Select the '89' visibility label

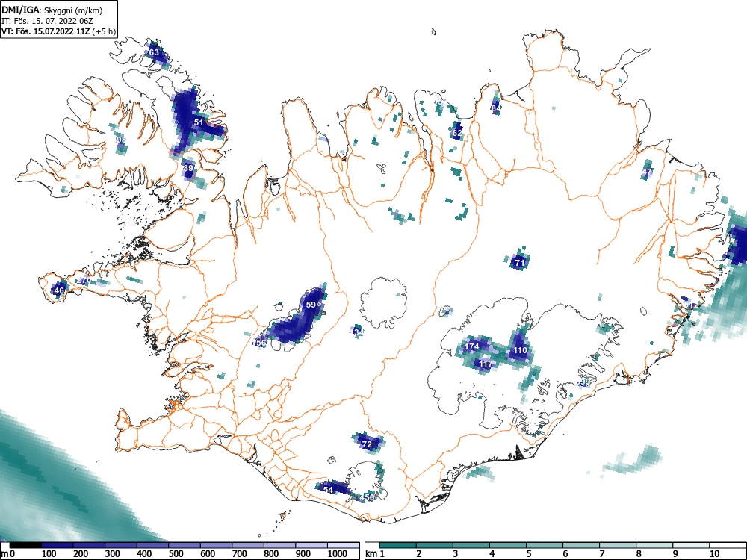click(x=188, y=167)
